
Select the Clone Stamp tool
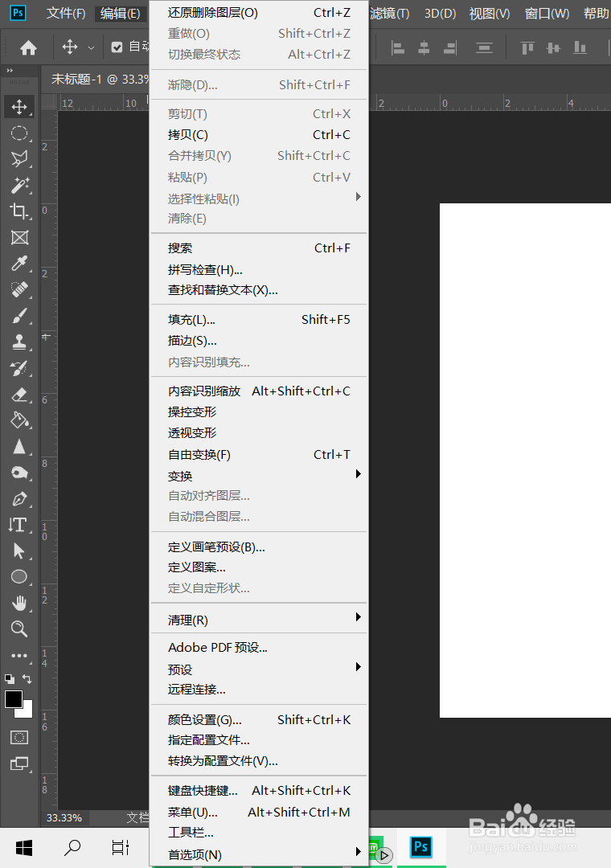click(19, 342)
